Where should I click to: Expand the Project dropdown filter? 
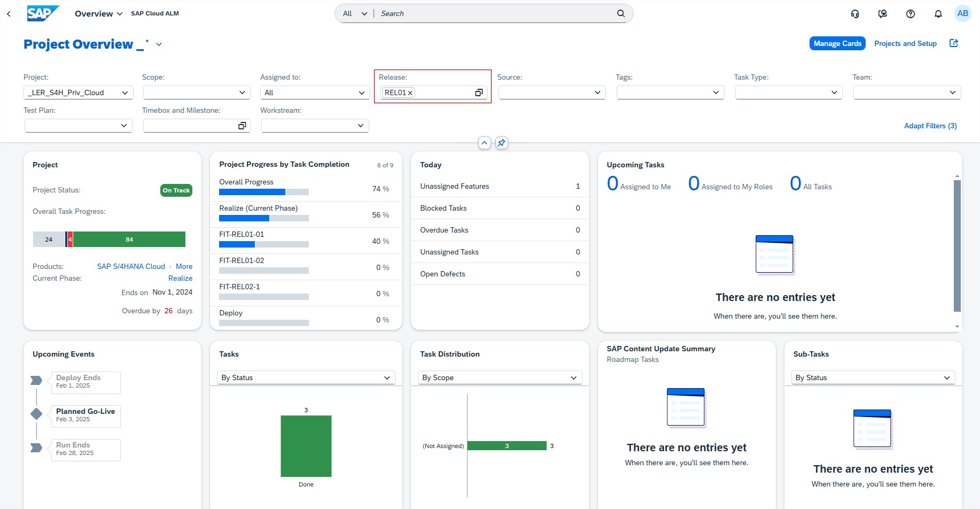tap(125, 92)
